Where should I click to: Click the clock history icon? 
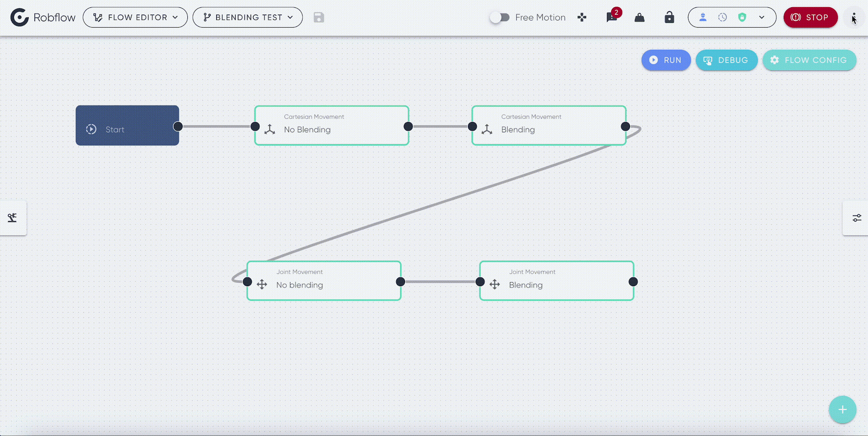pos(723,17)
